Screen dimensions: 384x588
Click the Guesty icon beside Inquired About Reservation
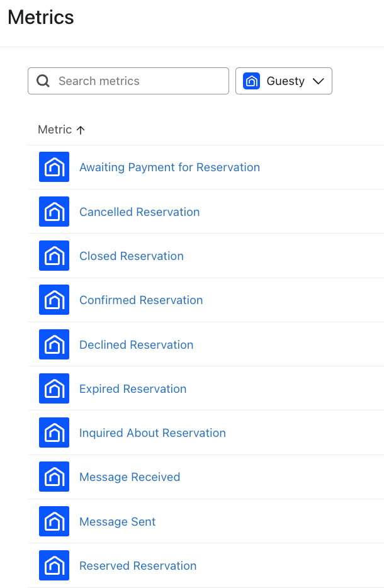(x=54, y=433)
